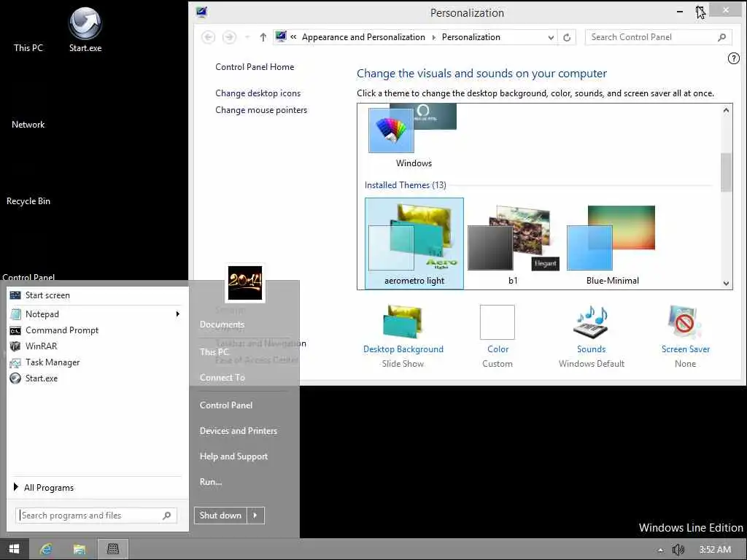Open File Explorer from the taskbar
This screenshot has height=560, width=747.
(x=80, y=549)
